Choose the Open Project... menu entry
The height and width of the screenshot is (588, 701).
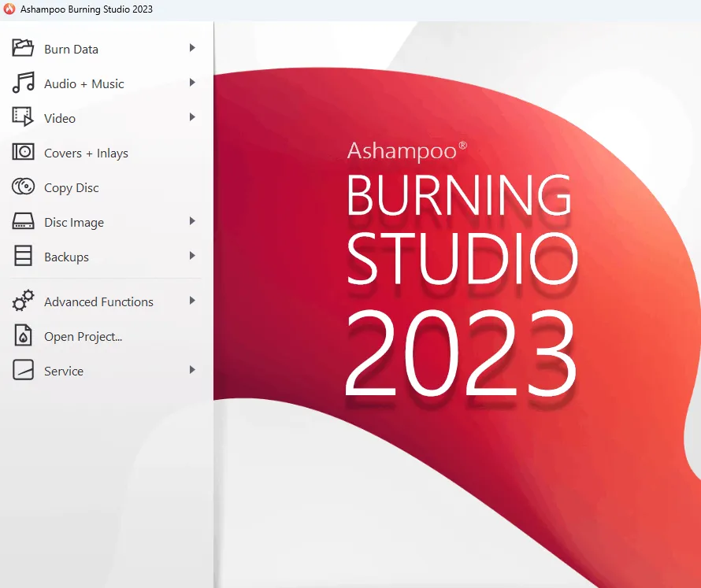pyautogui.click(x=83, y=337)
